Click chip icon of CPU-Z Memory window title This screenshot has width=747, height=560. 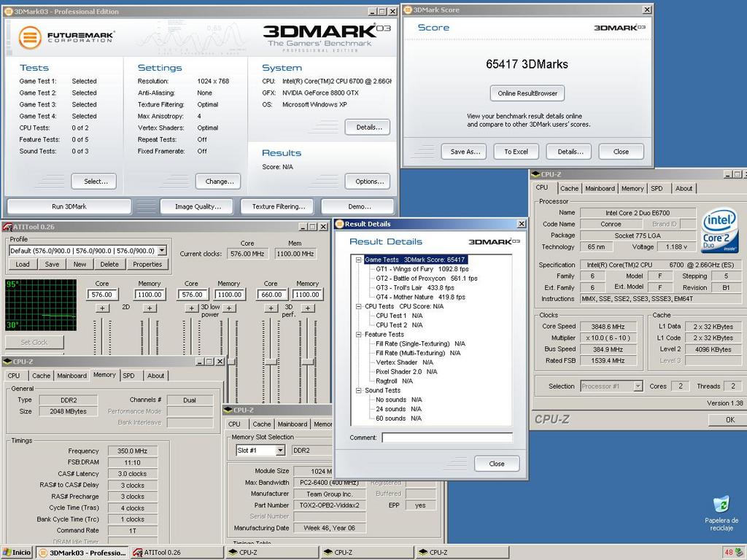[x=7, y=362]
